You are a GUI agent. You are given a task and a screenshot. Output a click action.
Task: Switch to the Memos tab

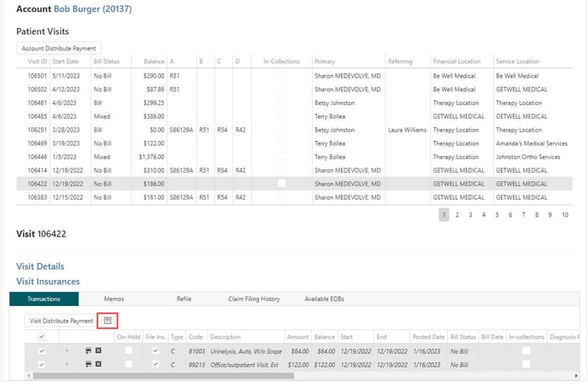[114, 299]
